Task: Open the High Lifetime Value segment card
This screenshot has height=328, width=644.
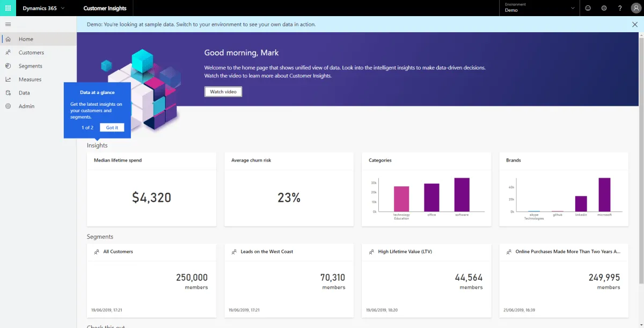Action: 426,280
